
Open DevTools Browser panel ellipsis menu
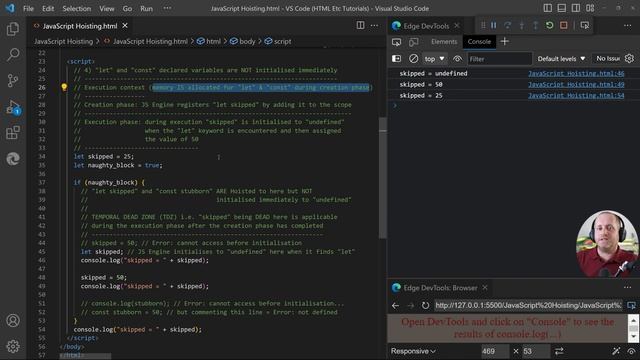point(627,287)
